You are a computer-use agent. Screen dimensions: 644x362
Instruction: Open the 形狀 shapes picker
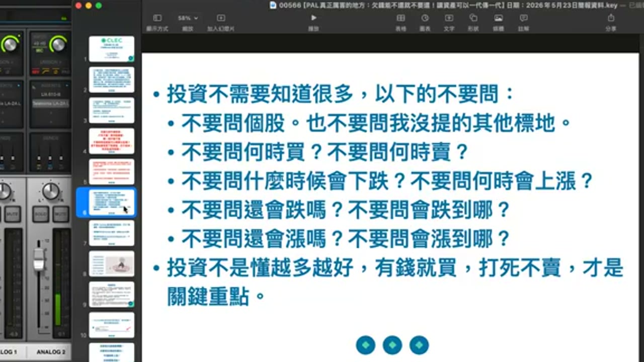(473, 18)
